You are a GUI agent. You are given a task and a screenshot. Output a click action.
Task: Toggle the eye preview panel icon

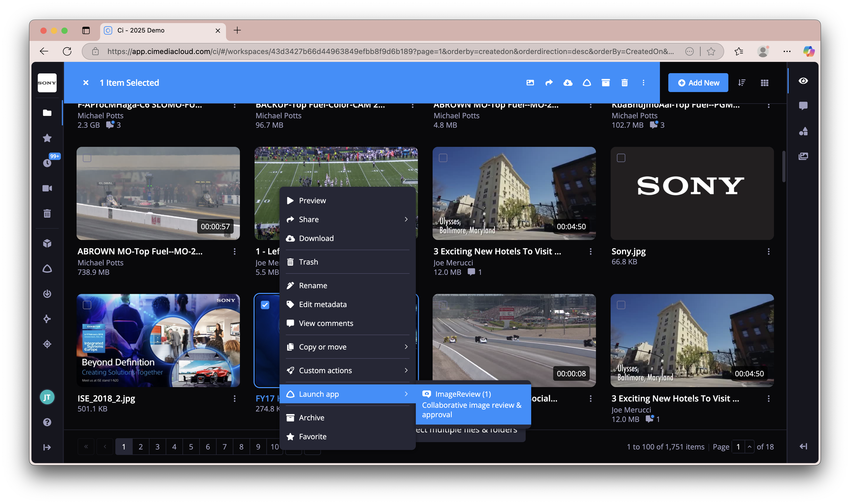[803, 81]
